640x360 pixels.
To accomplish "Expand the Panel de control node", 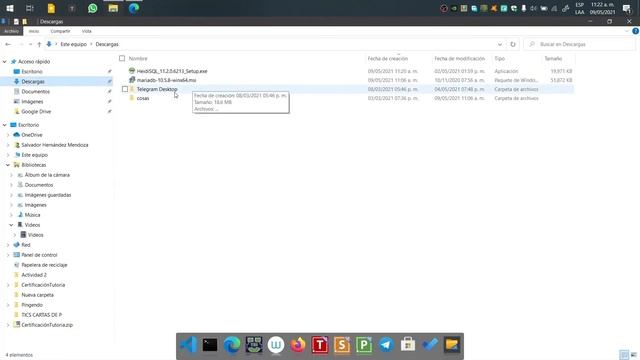I will (x=8, y=255).
